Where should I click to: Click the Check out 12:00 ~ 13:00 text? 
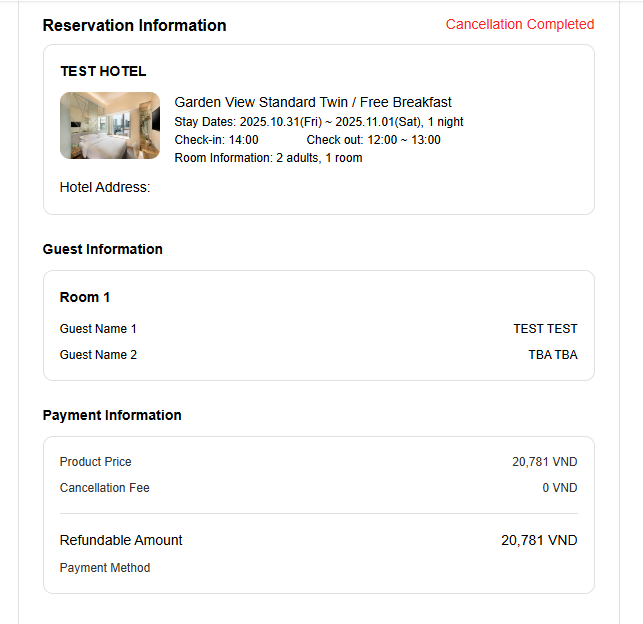click(x=373, y=140)
